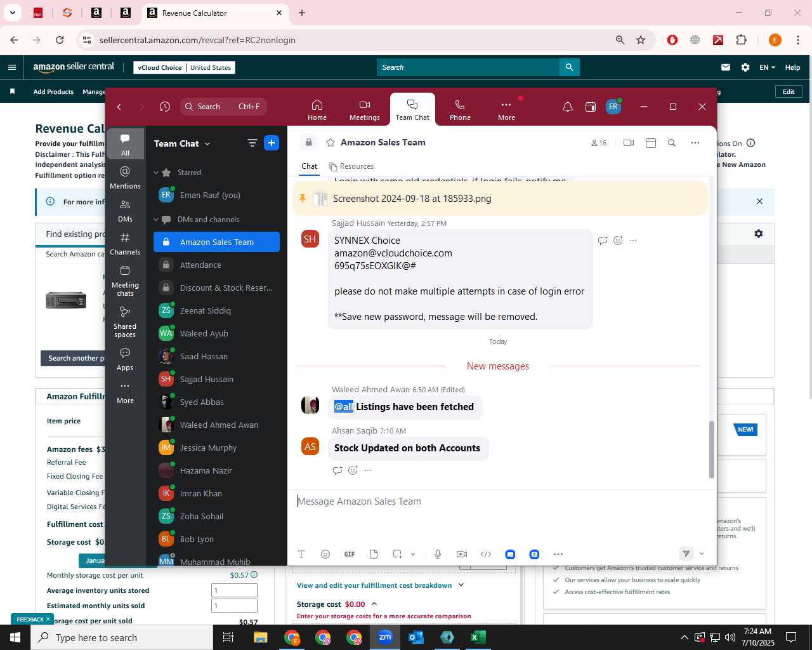This screenshot has width=812, height=650.
Task: Click the send message arrow button
Action: click(x=686, y=554)
